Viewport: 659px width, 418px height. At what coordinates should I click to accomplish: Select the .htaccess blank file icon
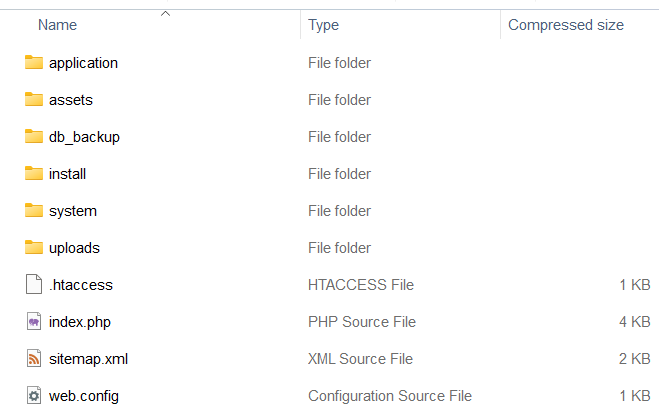[x=34, y=284]
